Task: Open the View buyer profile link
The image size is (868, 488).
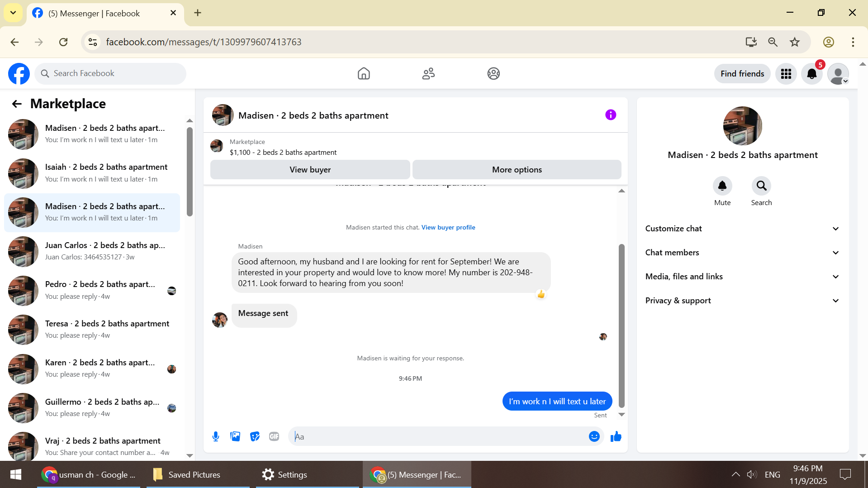Action: (x=448, y=227)
